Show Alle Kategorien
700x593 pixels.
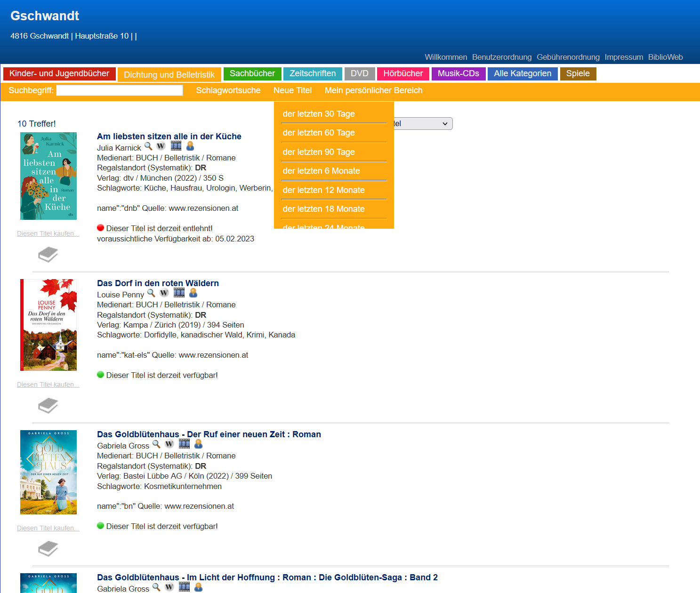523,74
